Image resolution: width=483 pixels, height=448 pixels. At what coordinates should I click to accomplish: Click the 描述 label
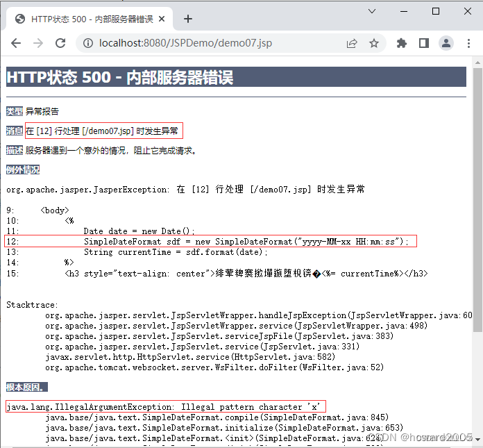coord(15,151)
